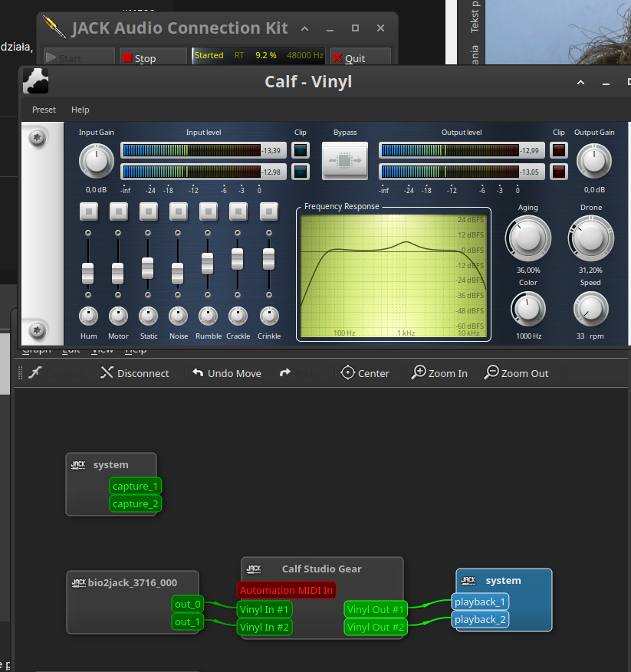Click the Speed rpm knob
The image size is (631, 672).
click(591, 309)
